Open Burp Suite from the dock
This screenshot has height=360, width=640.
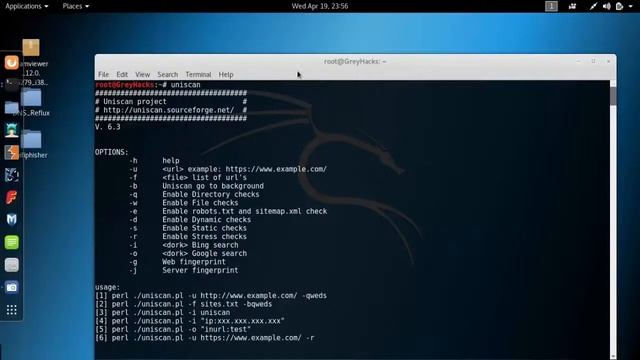tap(11, 153)
